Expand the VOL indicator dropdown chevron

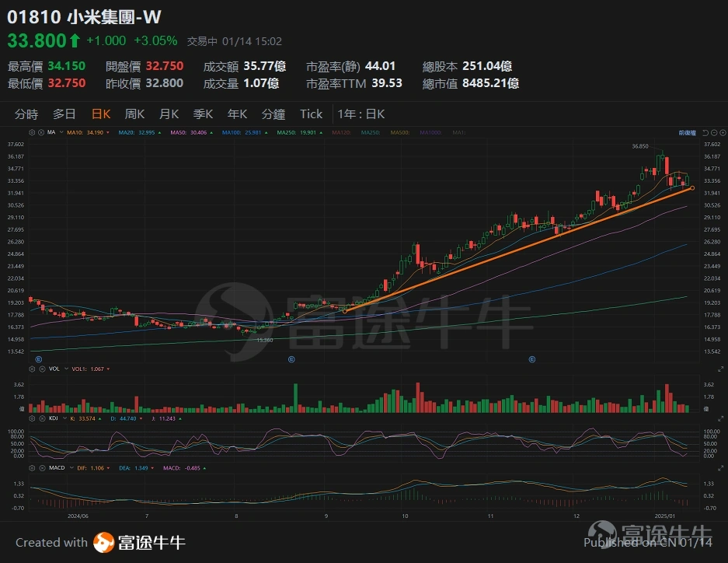coord(66,369)
